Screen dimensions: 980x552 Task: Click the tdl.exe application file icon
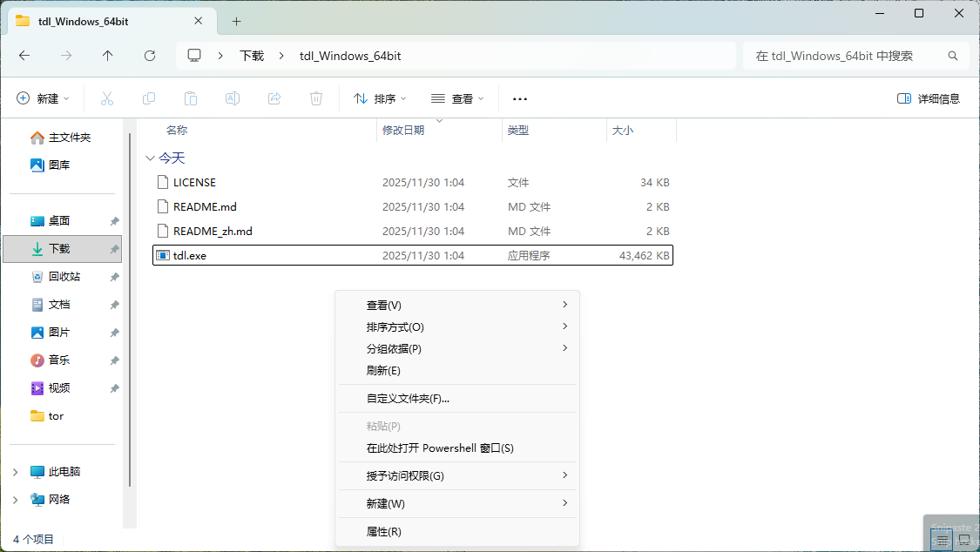click(161, 255)
